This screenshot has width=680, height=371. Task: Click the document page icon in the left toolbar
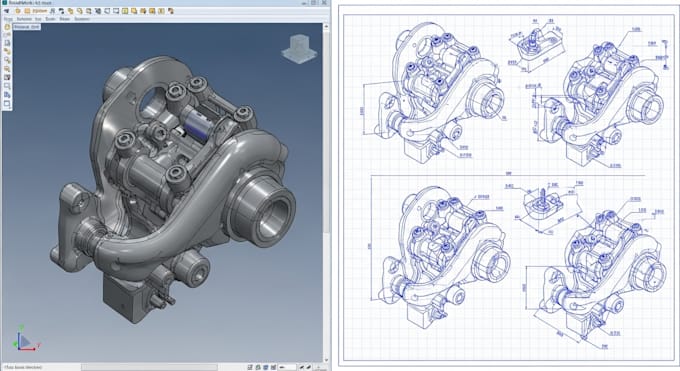click(7, 43)
